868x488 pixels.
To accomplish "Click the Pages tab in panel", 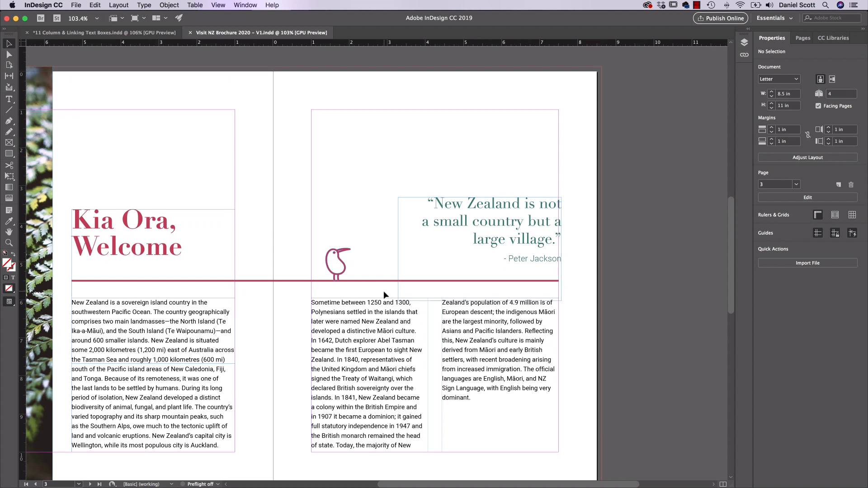I will 803,38.
